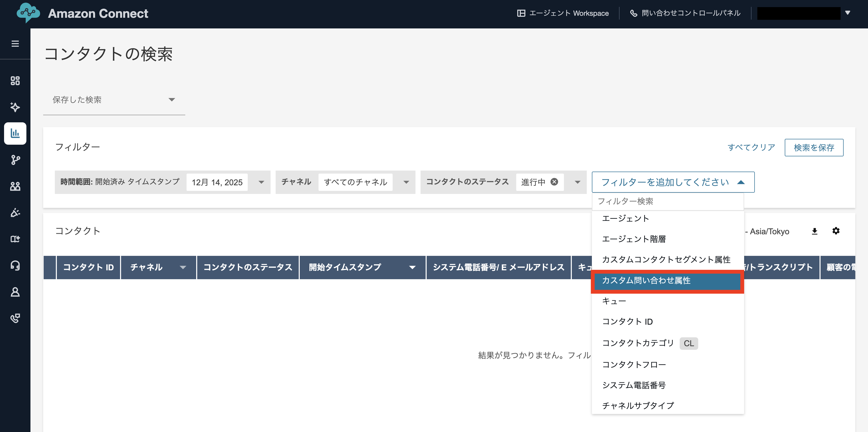Open the dashboard grid icon in sidebar
The height and width of the screenshot is (432, 868).
[15, 81]
